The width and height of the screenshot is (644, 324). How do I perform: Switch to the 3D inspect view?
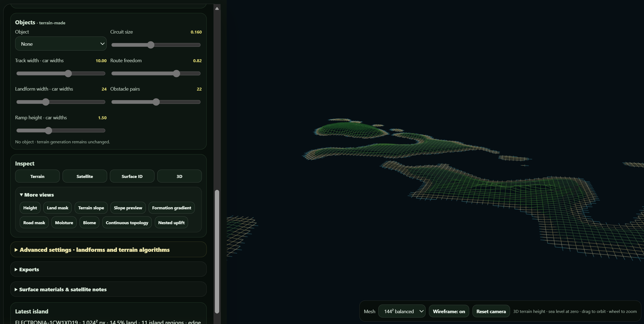(179, 176)
